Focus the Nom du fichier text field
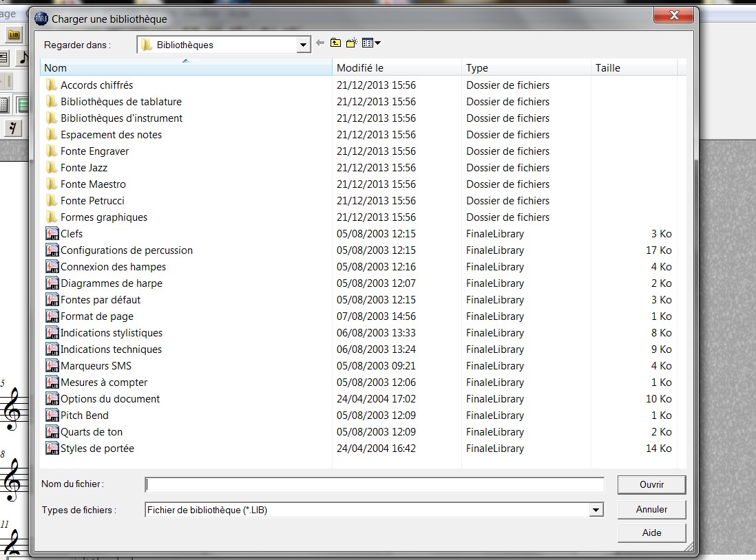This screenshot has height=560, width=756. 375,485
